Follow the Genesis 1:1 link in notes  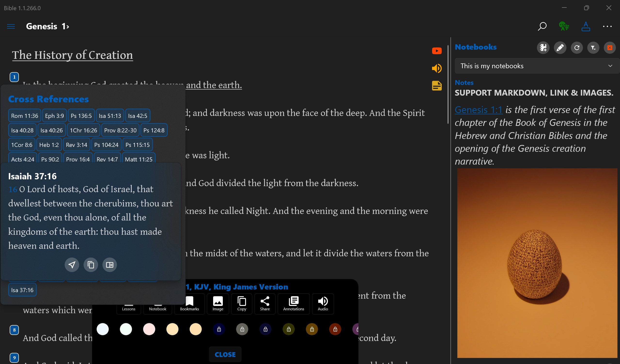[478, 110]
